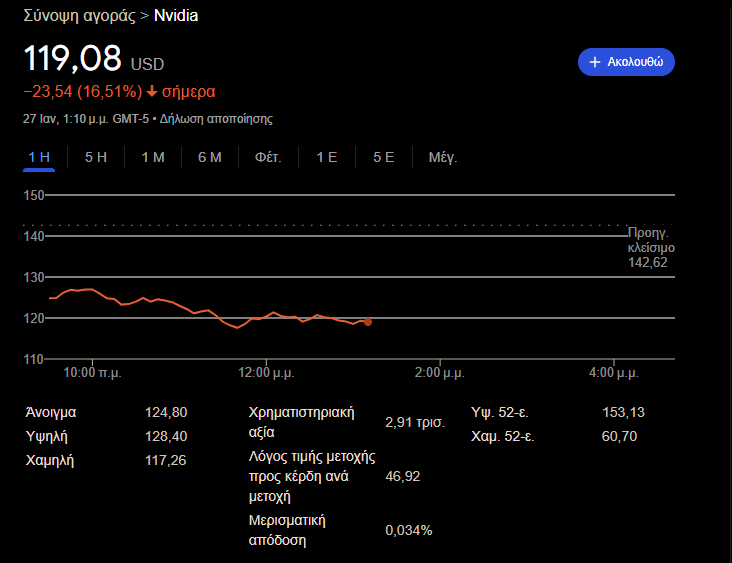Viewport: 732px width, 563px height.
Task: Click the 2:00 μ.μ. axis label
Action: pos(440,373)
